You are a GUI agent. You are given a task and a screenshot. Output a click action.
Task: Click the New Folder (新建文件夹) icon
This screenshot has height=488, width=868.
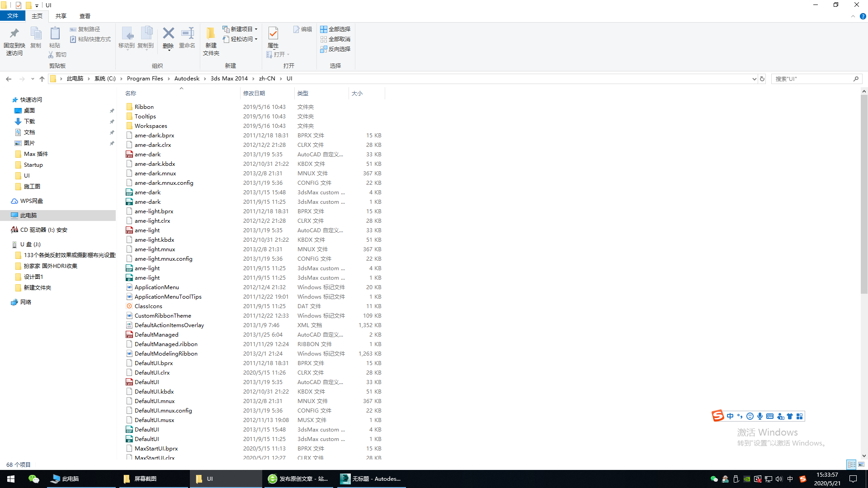tap(211, 34)
